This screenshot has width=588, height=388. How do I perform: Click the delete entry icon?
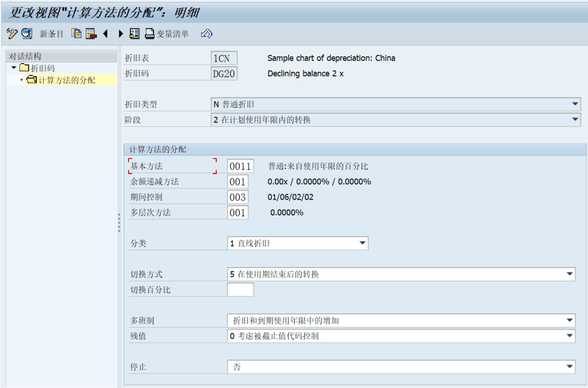point(91,34)
